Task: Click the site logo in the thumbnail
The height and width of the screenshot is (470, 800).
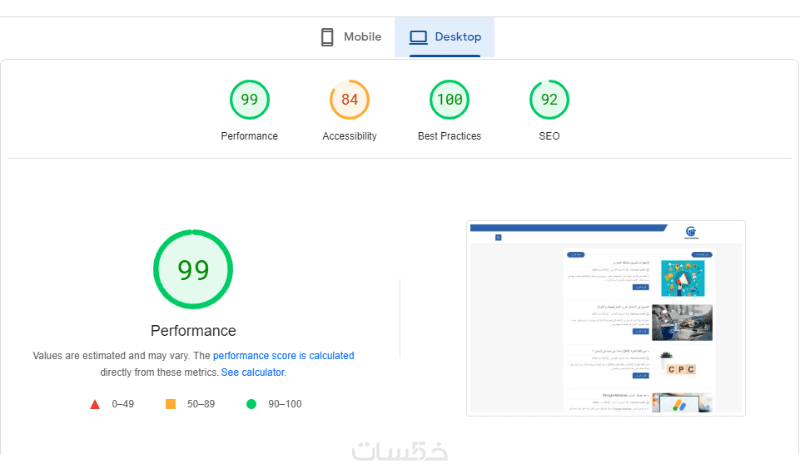Action: pyautogui.click(x=691, y=233)
